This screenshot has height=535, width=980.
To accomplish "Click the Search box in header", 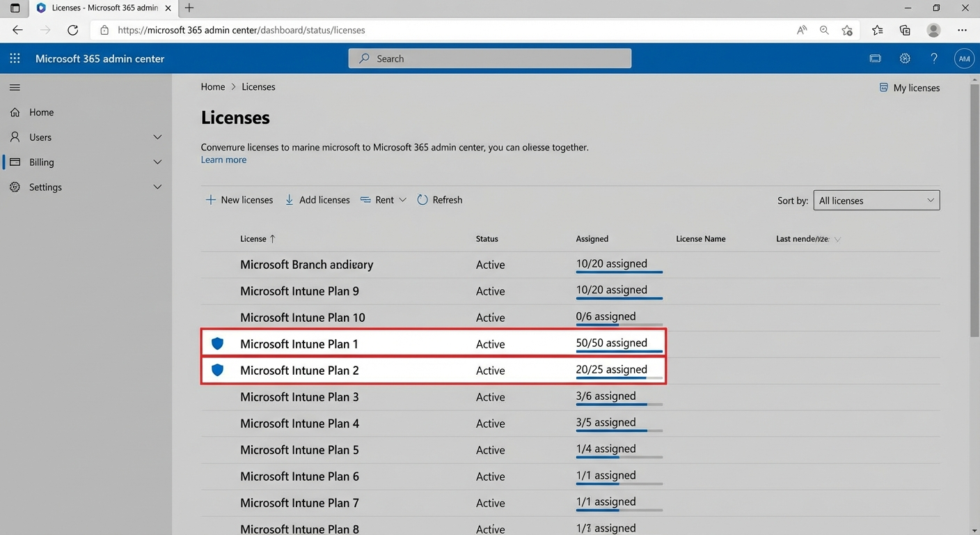I will (x=489, y=59).
